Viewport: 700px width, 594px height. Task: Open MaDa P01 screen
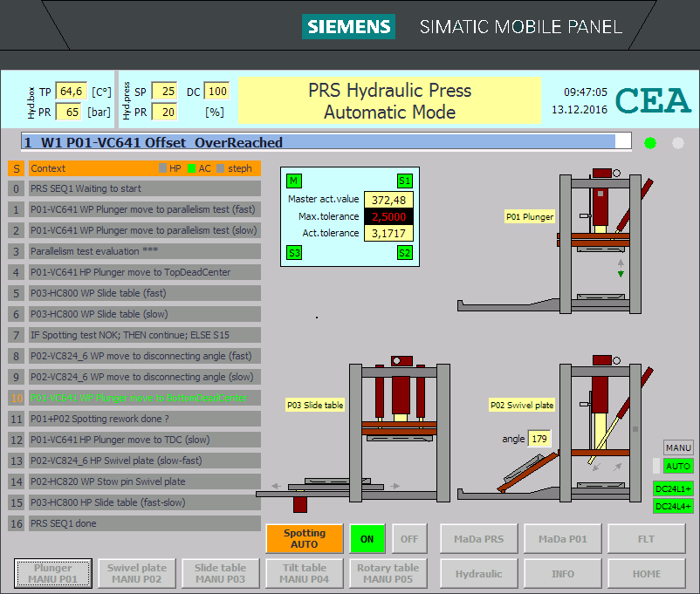(562, 539)
